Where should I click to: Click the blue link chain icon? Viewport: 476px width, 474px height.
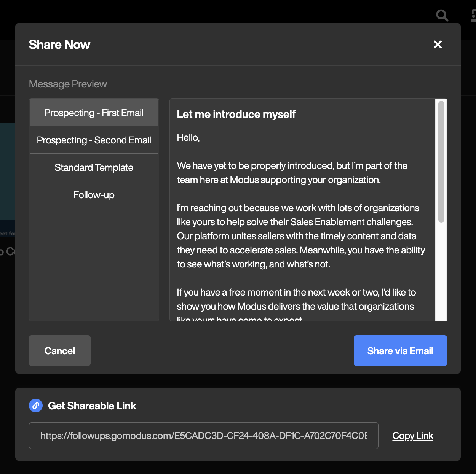pos(36,406)
